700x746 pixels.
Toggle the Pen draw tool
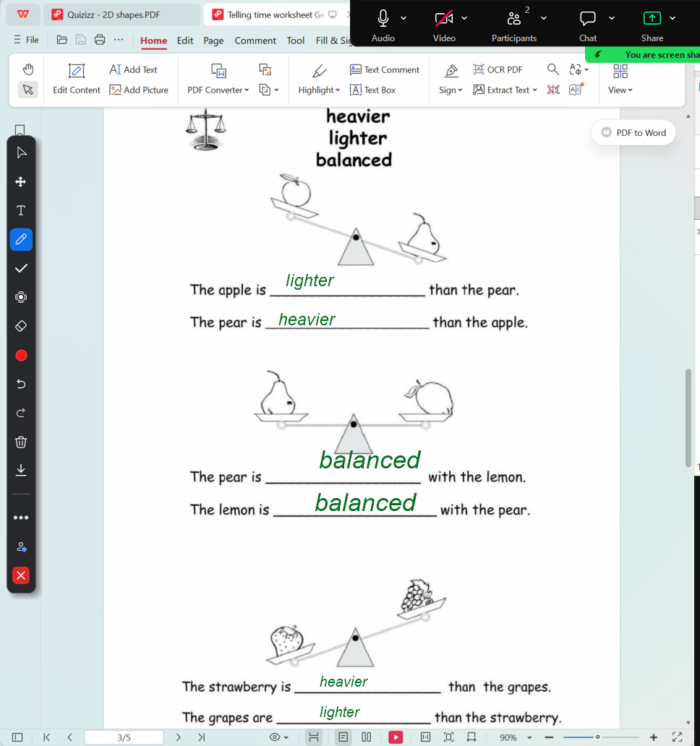pos(21,239)
